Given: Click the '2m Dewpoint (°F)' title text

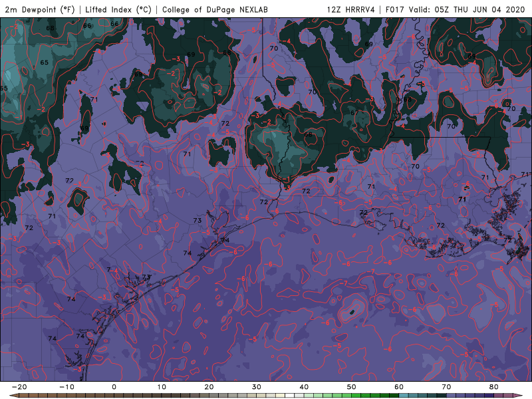Looking at the screenshot, I should [40, 9].
